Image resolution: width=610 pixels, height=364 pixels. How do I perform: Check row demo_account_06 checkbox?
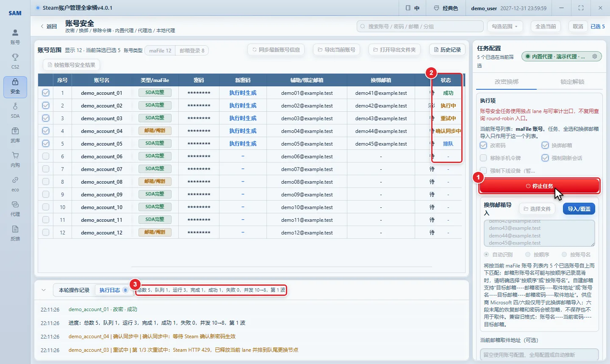click(x=46, y=156)
